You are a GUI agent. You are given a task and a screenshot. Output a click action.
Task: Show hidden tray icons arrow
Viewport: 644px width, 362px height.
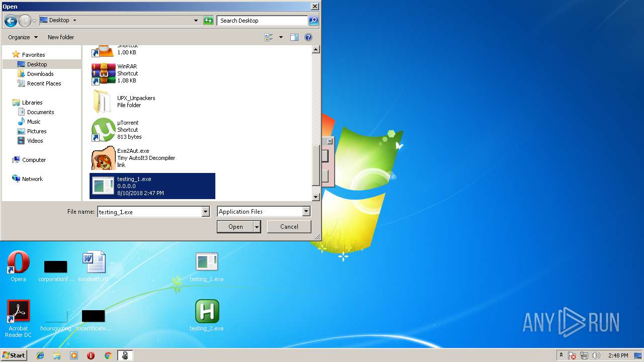point(561,355)
